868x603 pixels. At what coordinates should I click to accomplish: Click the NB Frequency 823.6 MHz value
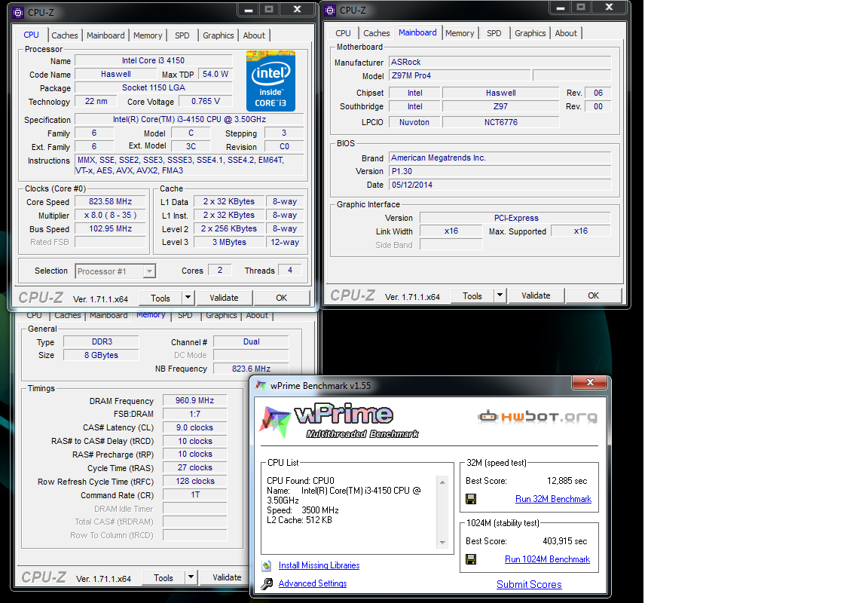tap(251, 369)
